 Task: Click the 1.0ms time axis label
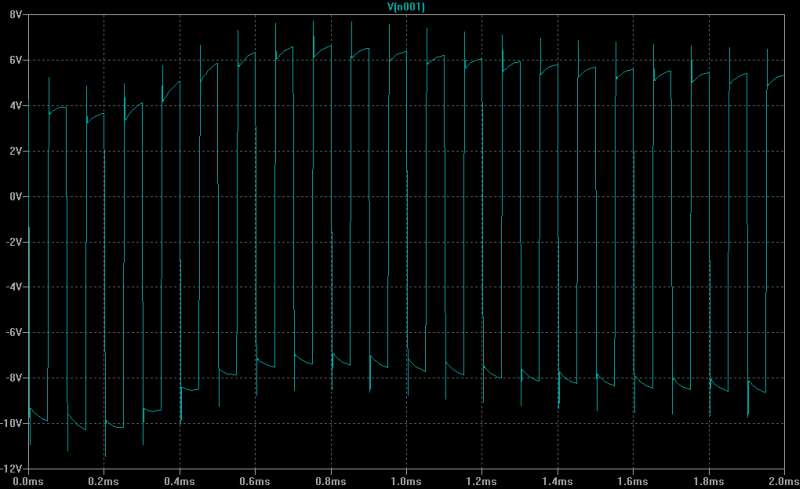(406, 481)
